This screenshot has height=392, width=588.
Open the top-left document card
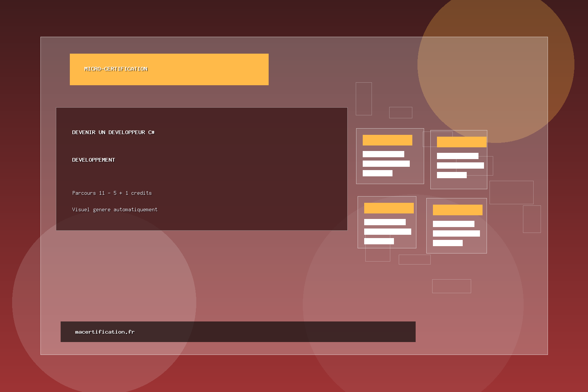point(390,156)
